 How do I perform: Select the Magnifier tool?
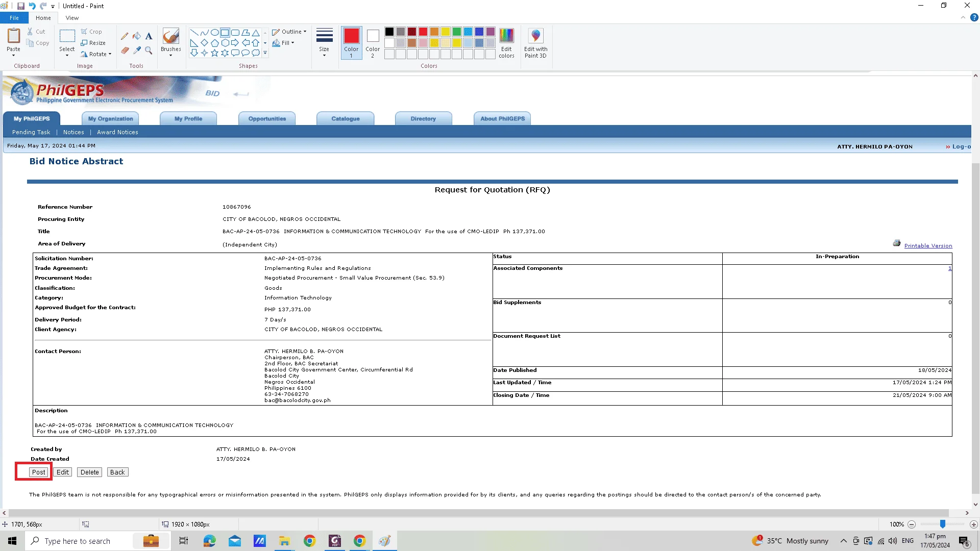coord(149,50)
